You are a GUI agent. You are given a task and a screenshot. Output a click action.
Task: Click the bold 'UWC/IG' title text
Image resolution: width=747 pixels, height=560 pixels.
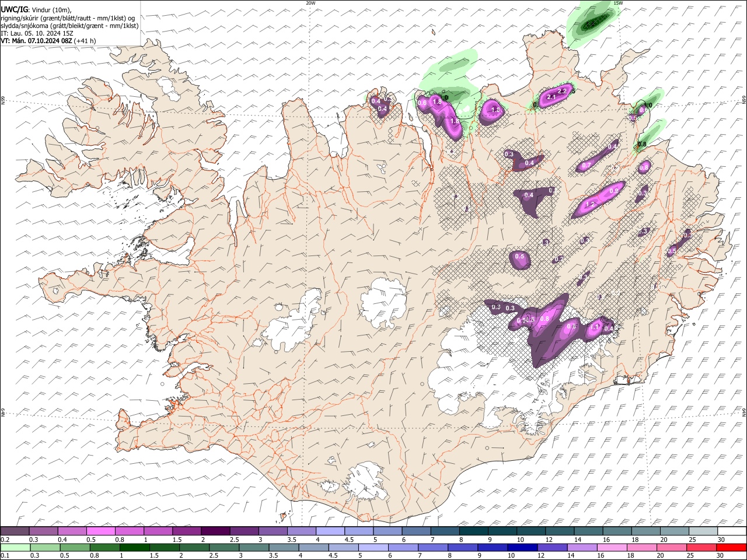[x=14, y=10]
